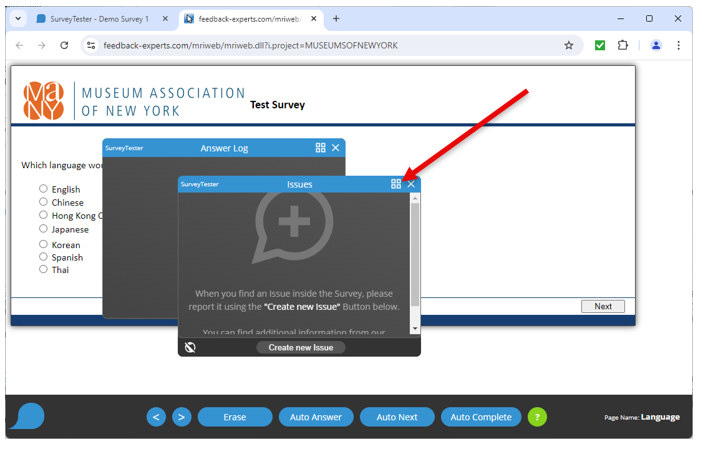Image resolution: width=702 pixels, height=450 pixels.
Task: Click the Auto Answer button
Action: (x=316, y=418)
